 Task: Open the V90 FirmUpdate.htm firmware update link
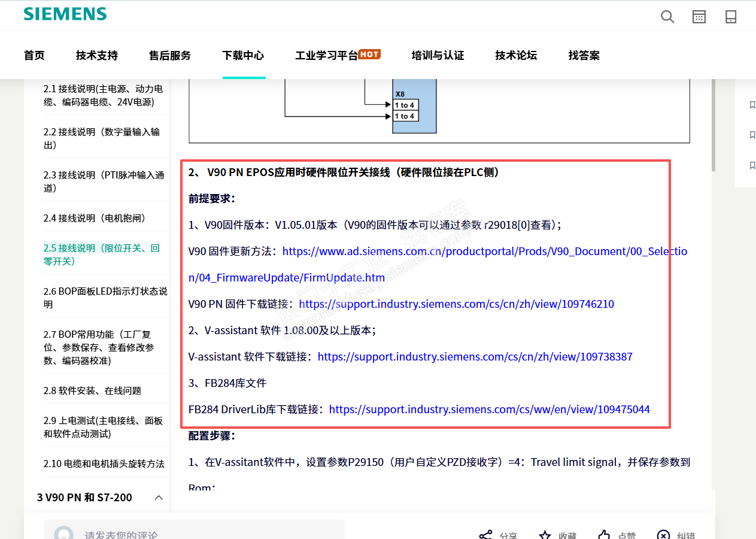pos(438,264)
